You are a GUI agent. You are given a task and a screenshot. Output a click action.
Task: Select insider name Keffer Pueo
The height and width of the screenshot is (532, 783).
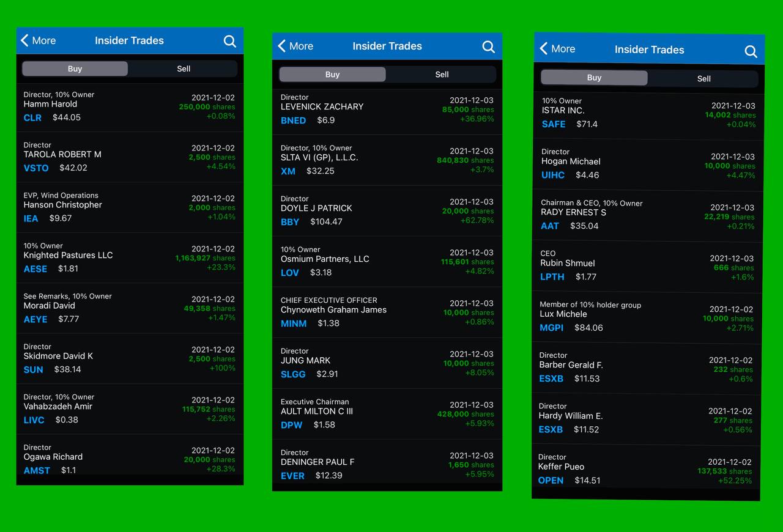point(561,467)
